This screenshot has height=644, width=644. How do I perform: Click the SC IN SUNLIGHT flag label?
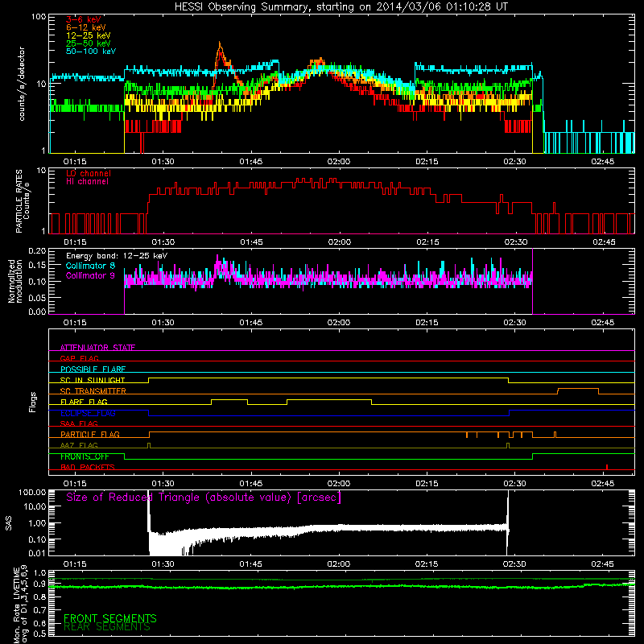click(x=93, y=380)
